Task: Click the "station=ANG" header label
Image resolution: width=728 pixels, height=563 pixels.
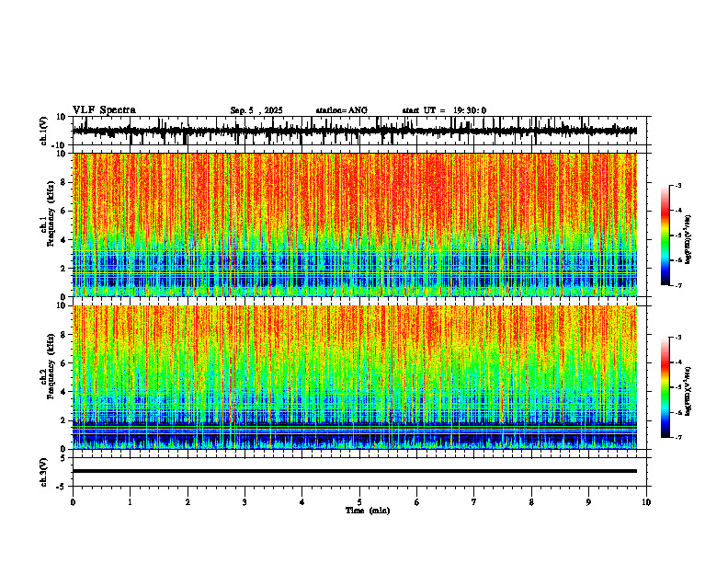Action: click(x=342, y=110)
